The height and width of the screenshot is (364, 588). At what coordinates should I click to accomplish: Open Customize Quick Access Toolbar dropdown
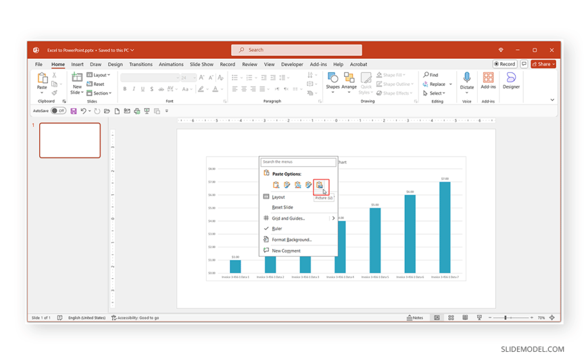coord(167,111)
